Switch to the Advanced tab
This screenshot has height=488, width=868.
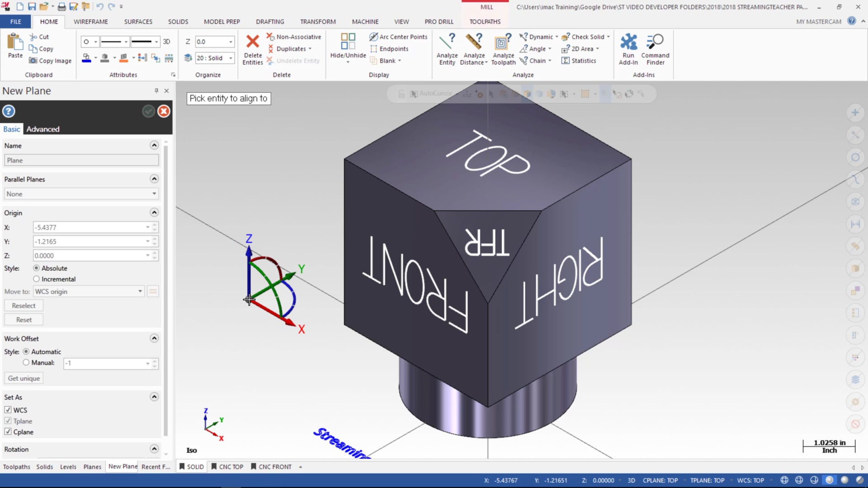[43, 129]
